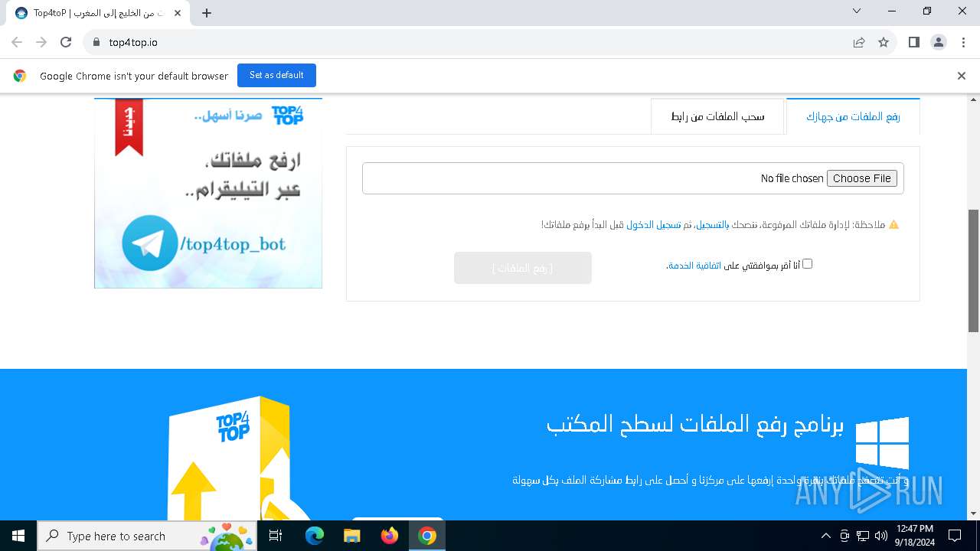Click the browser forward arrow
Screen dimensions: 980x551
coord(41,42)
